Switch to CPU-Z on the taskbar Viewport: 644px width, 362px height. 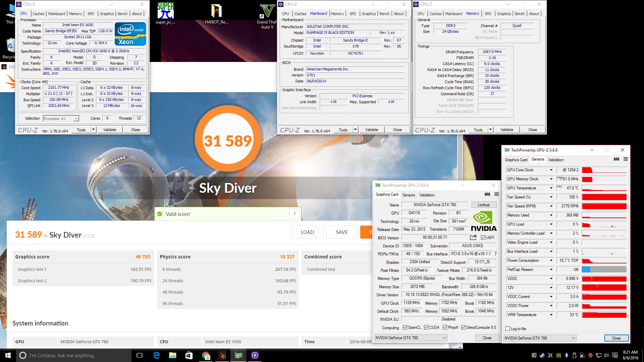point(255,355)
